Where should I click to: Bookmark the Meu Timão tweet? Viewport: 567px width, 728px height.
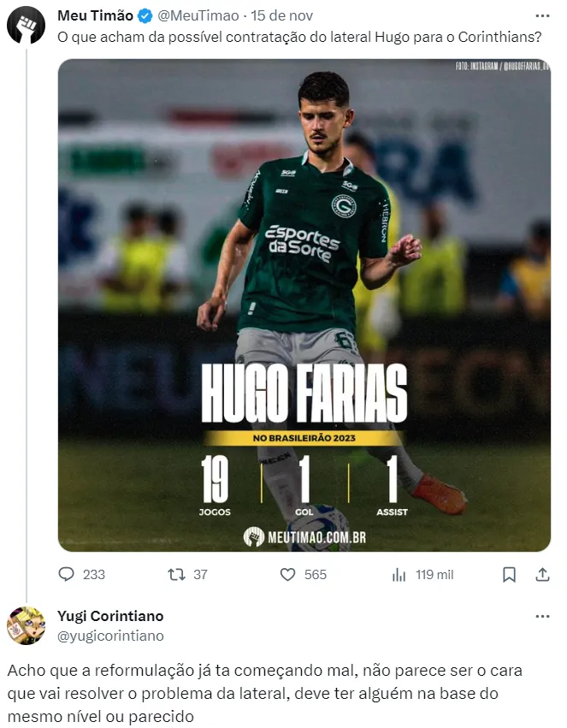point(509,575)
